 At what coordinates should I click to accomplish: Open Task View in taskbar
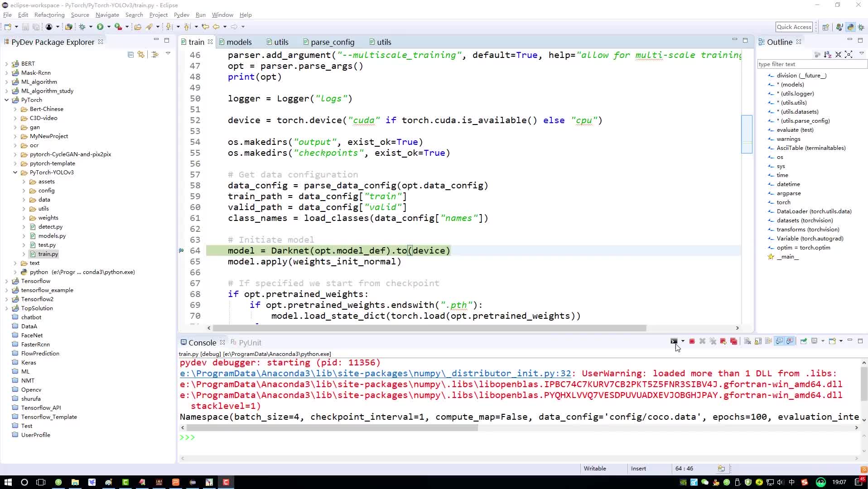[41, 482]
